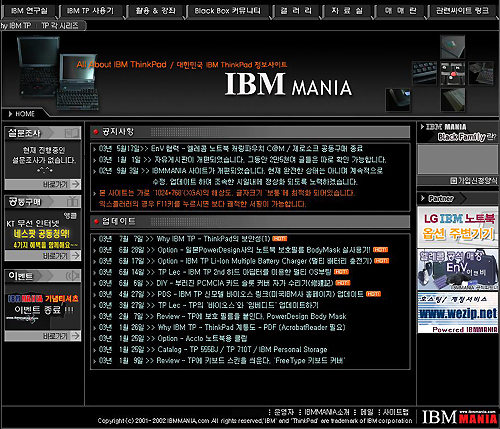Open the IBM TP 사용기 menu tab
The height and width of the screenshot is (429, 500).
pos(90,11)
